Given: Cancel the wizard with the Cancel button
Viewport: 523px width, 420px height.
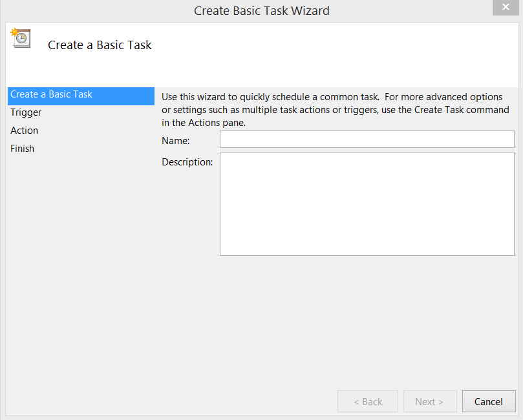Looking at the screenshot, I should [488, 401].
